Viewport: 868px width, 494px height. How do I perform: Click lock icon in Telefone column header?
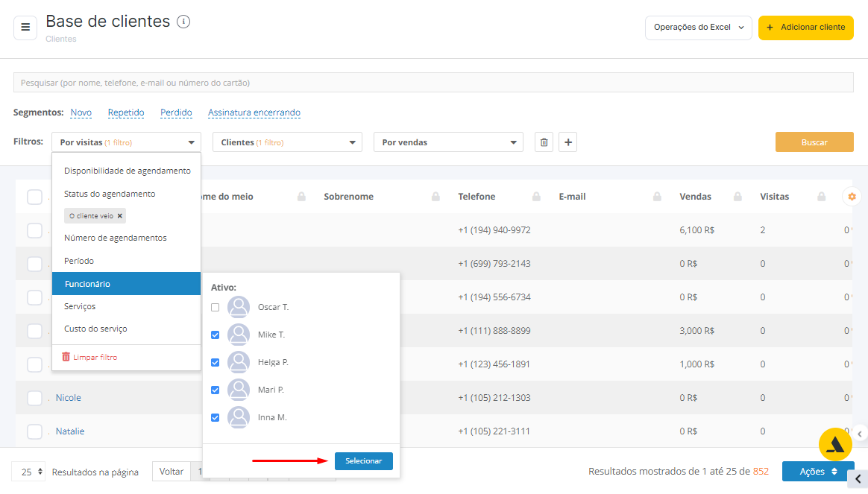pyautogui.click(x=536, y=197)
